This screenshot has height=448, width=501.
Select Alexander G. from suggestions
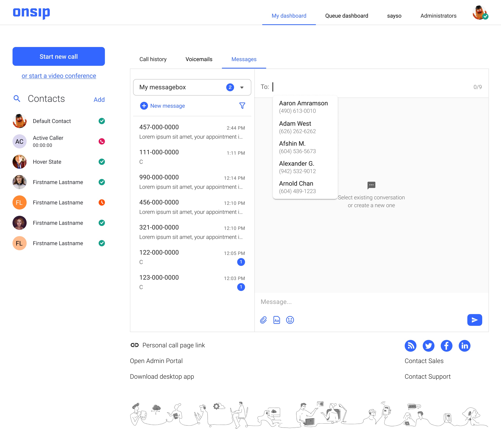[x=305, y=167]
